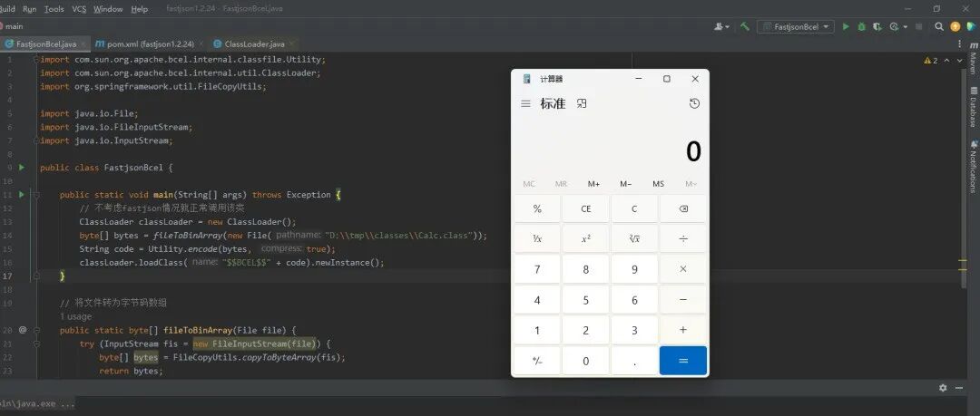The height and width of the screenshot is (416, 980).
Task: Open calculator navigation hamburger menu
Action: (x=525, y=103)
